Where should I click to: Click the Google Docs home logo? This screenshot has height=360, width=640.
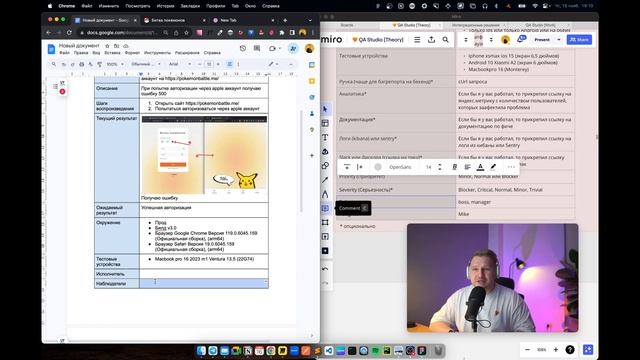click(x=51, y=49)
